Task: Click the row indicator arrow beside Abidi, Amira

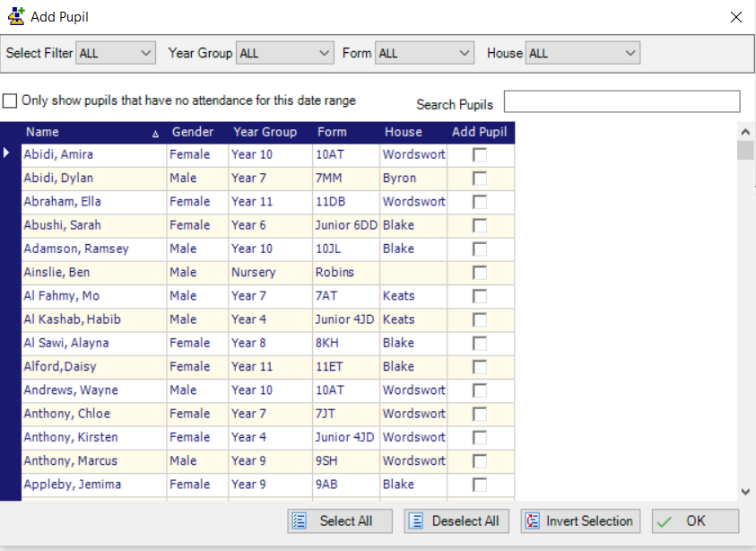Action: [x=6, y=153]
